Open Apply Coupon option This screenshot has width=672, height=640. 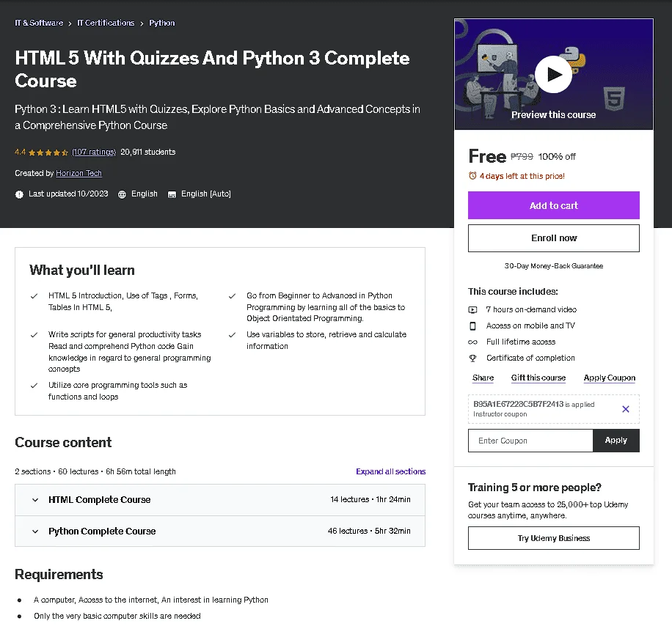coord(610,378)
